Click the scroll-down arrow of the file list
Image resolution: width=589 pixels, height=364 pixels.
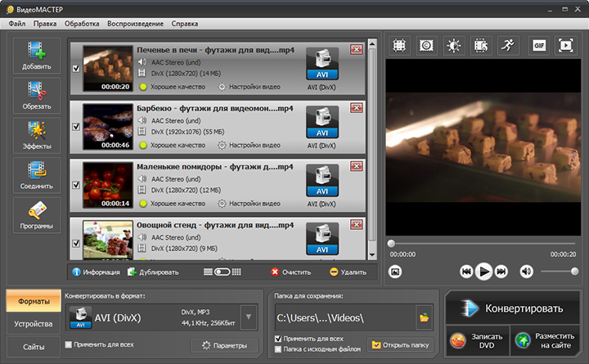tap(372, 255)
